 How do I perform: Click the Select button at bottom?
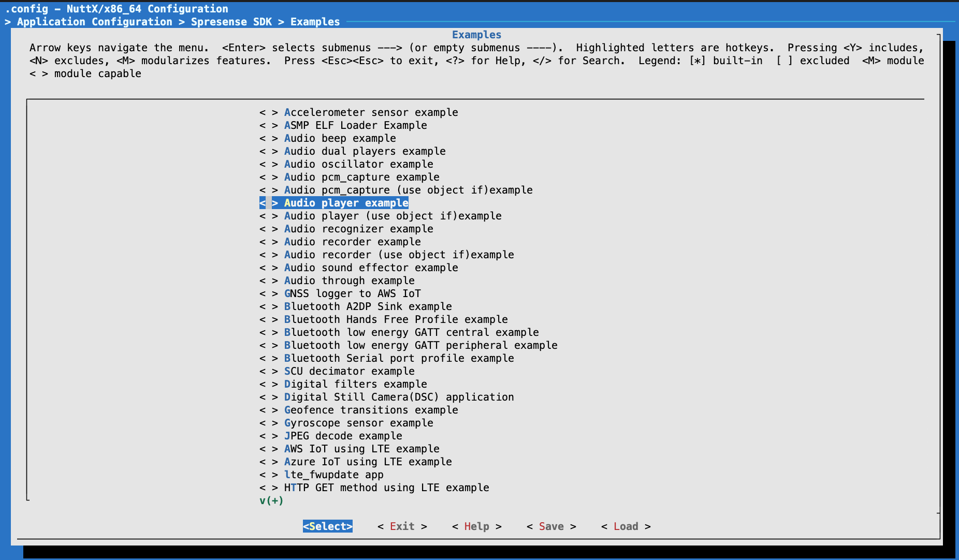pyautogui.click(x=327, y=526)
